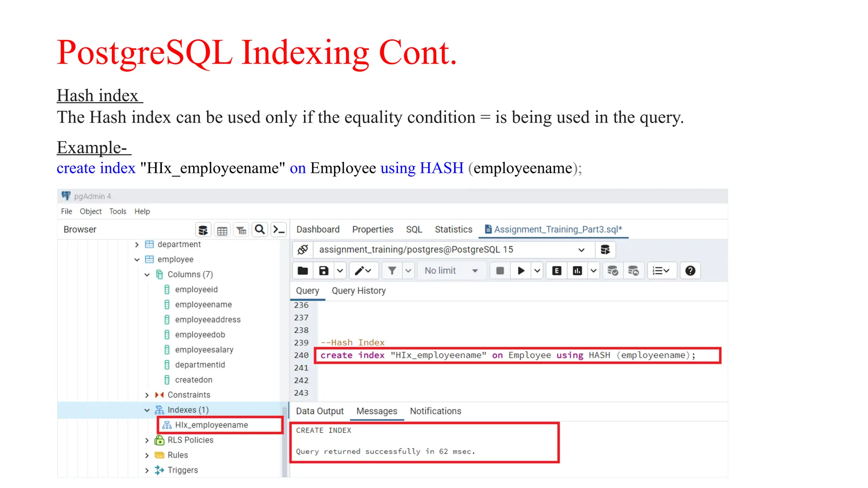Select the Query tab
Viewport: 868px width, 488px height.
coord(307,291)
